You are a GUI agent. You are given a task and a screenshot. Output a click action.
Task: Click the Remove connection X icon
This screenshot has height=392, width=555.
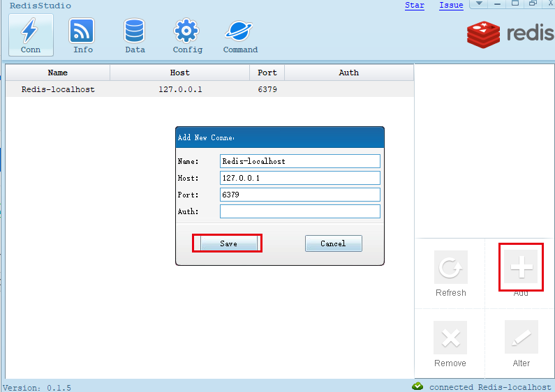(x=450, y=338)
